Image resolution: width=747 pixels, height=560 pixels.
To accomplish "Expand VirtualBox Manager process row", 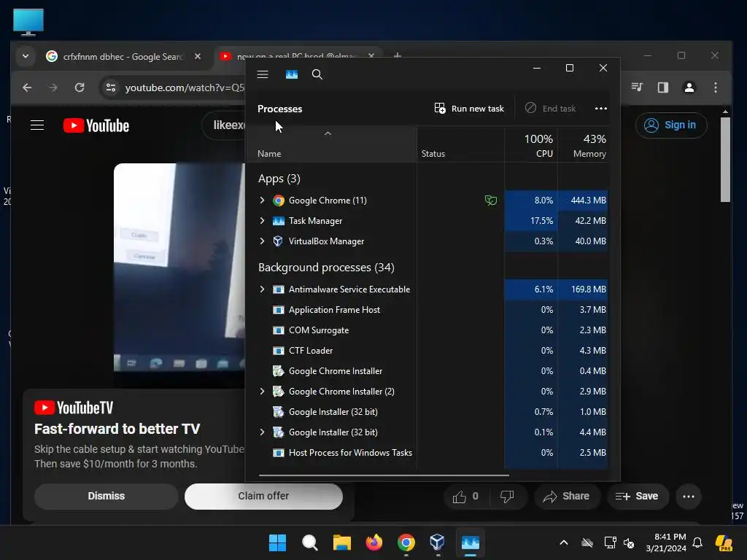I will 262,241.
